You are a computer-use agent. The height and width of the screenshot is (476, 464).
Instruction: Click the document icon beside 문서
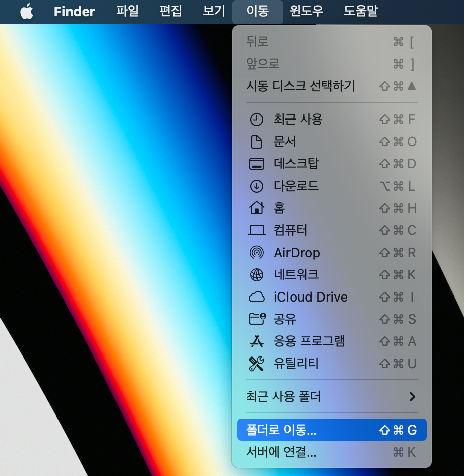[257, 142]
